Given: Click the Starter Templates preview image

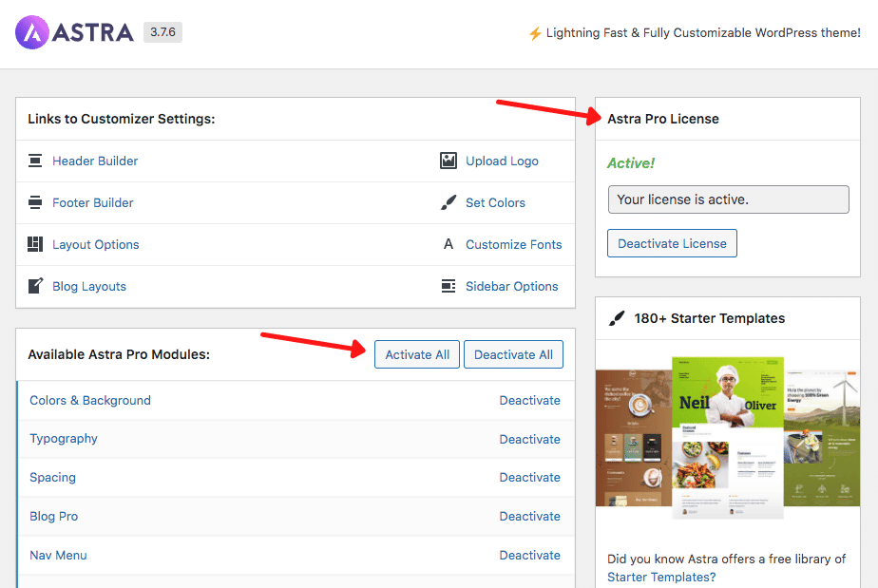Looking at the screenshot, I should [727, 437].
